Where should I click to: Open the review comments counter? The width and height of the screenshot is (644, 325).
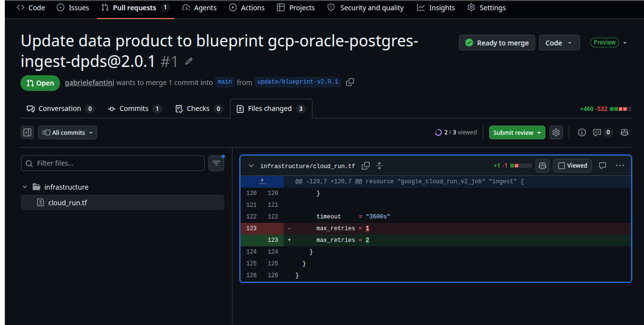click(602, 132)
